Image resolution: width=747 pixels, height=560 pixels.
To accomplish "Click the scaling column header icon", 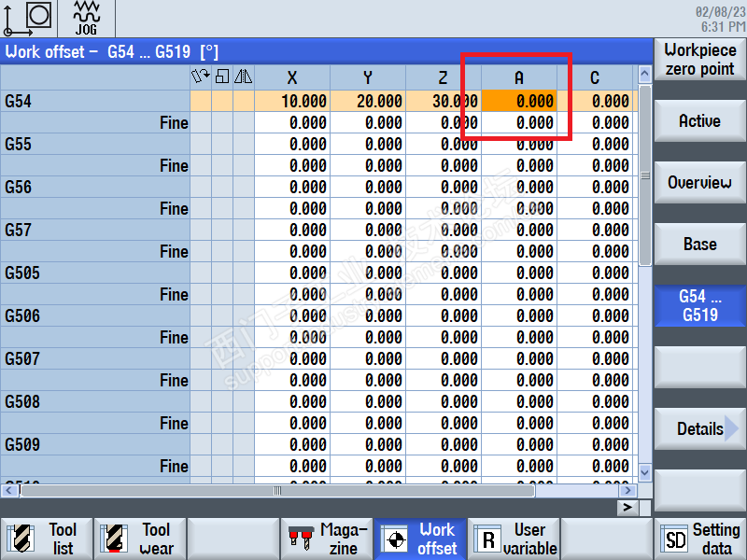I will 222,77.
